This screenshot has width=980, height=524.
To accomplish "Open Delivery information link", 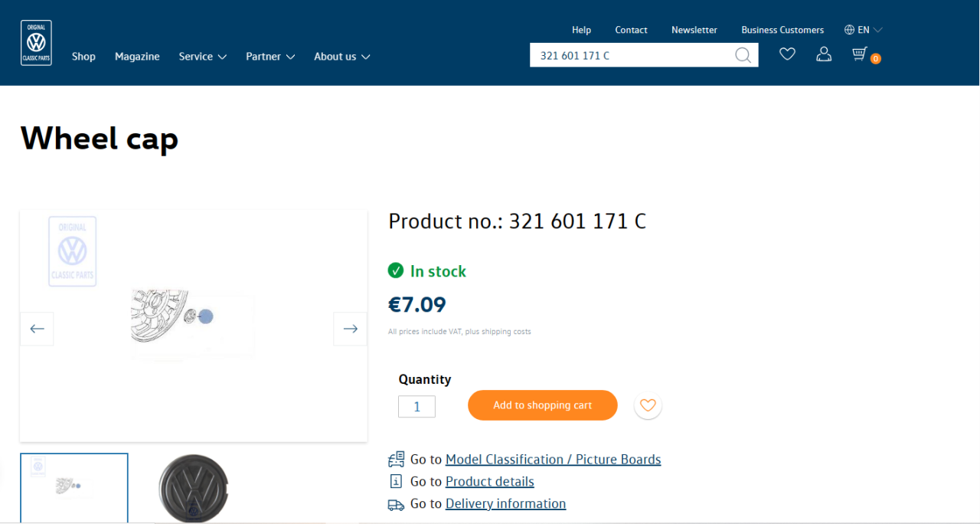I will click(505, 504).
